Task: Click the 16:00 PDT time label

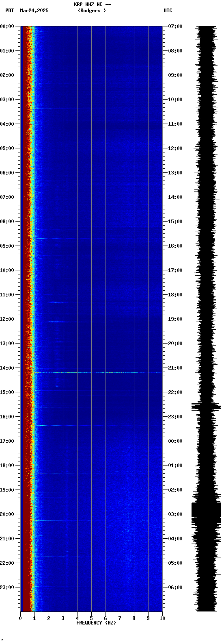Action: pyautogui.click(x=7, y=417)
